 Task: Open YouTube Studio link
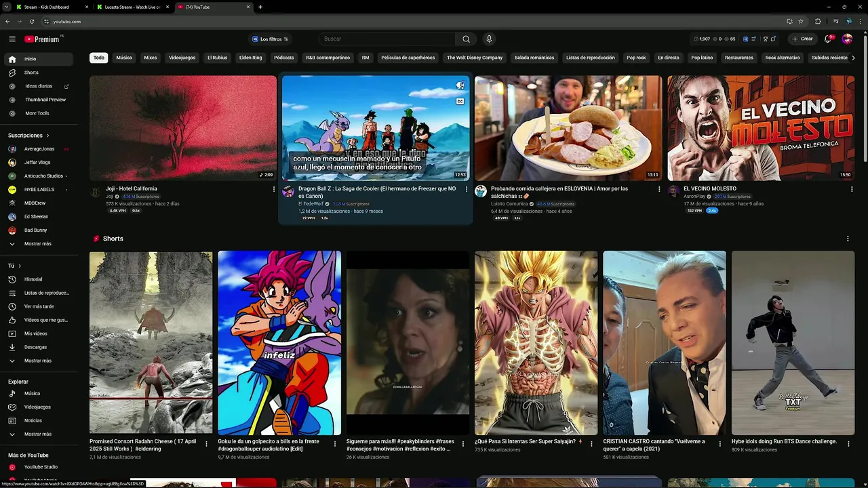38,467
